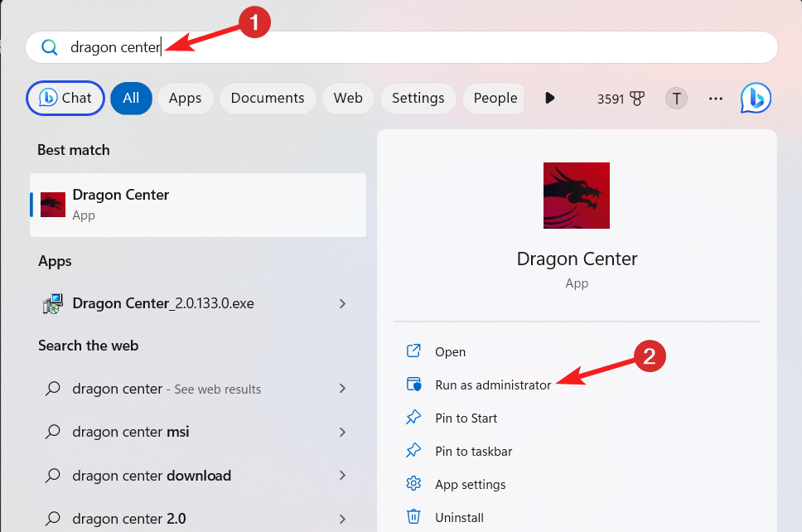Show more filter tabs with play arrow

click(550, 98)
